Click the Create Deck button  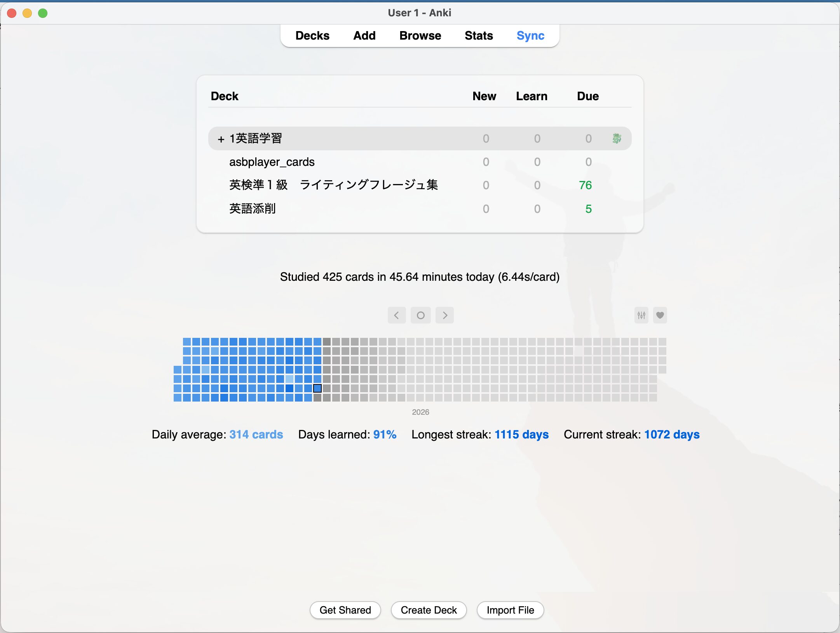coord(429,610)
